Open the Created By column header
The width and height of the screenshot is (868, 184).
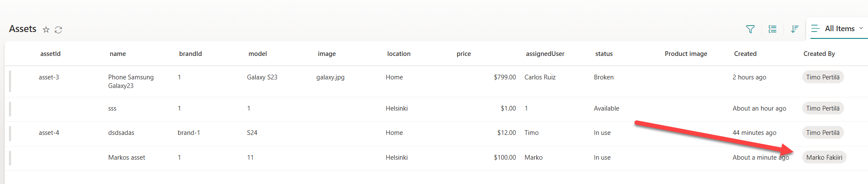(819, 54)
